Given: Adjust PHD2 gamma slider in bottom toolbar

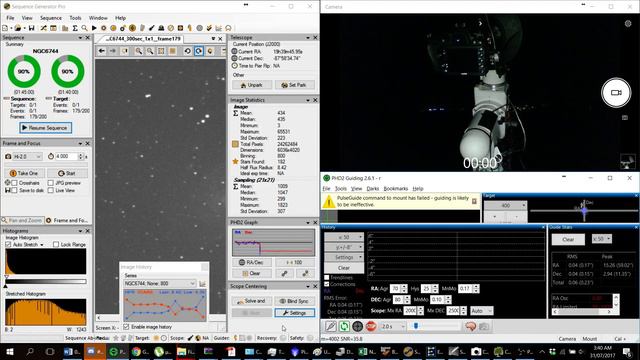Looking at the screenshot, I should click(435, 326).
